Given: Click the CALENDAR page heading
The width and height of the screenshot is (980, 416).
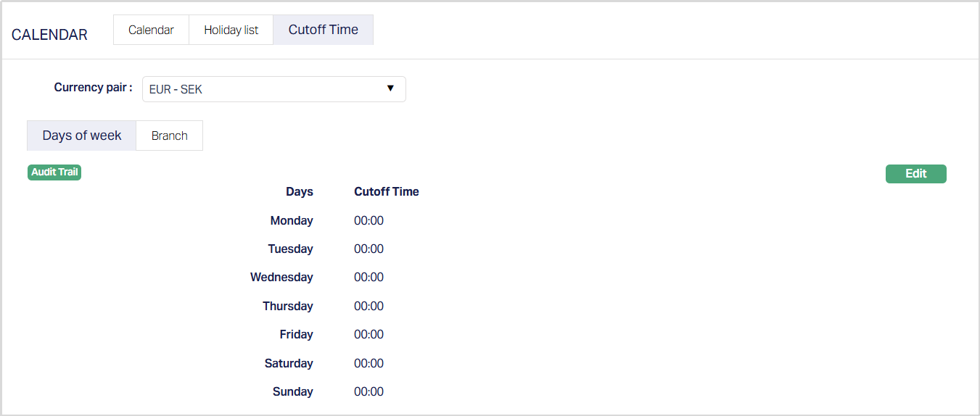Looking at the screenshot, I should [x=49, y=35].
